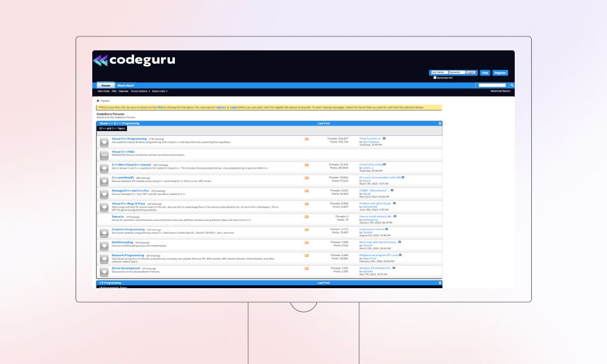Image resolution: width=607 pixels, height=364 pixels.
Task: Open the Calendar menu item
Action: coord(123,91)
